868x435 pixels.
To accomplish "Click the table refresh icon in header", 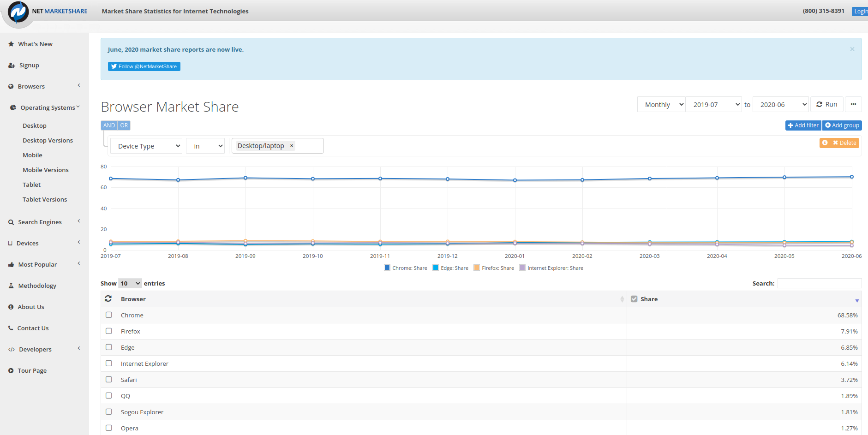I will [108, 299].
